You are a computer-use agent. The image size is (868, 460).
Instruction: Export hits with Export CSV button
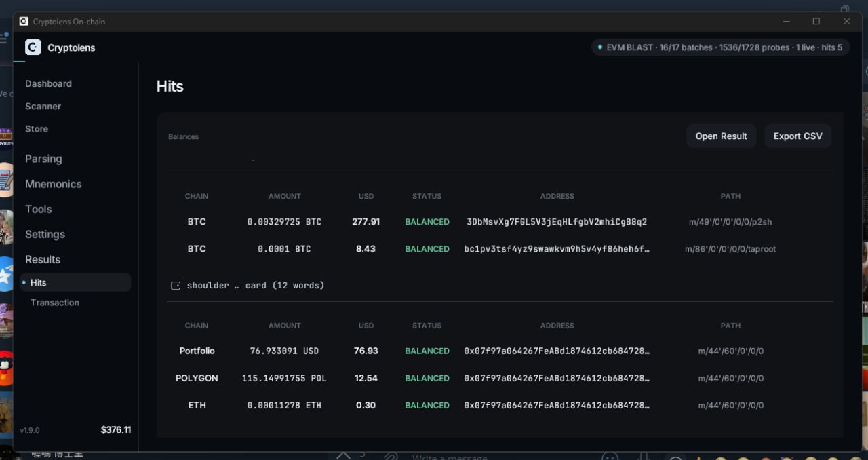pyautogui.click(x=797, y=136)
